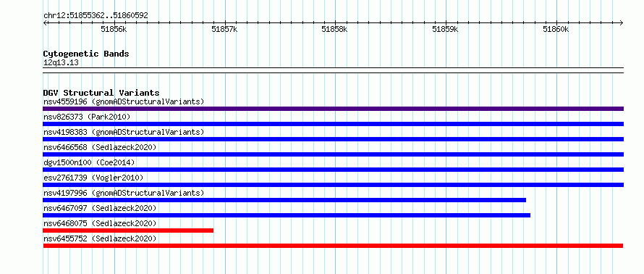Click the 12q13.13 cytogenetic band bar

tap(333, 70)
